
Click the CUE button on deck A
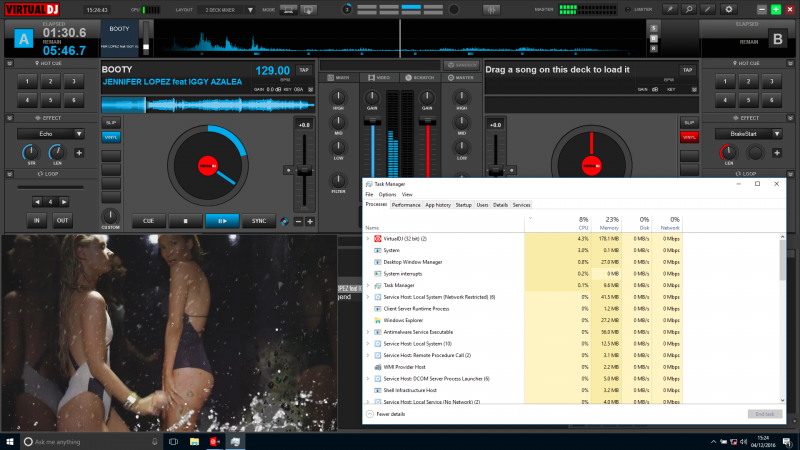point(148,221)
